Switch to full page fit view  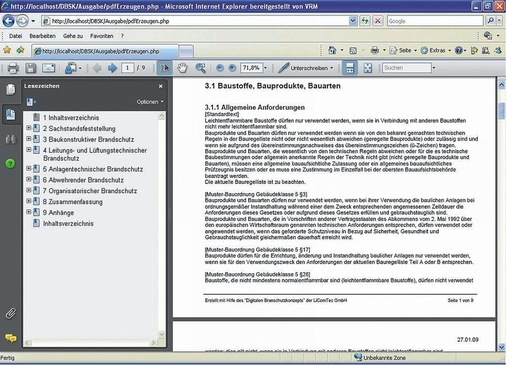click(368, 68)
